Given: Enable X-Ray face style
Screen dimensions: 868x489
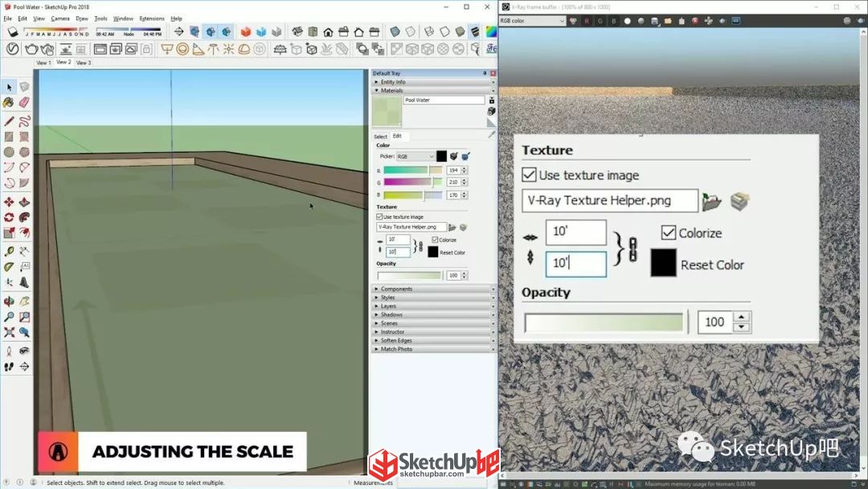Looking at the screenshot, I should [x=395, y=31].
